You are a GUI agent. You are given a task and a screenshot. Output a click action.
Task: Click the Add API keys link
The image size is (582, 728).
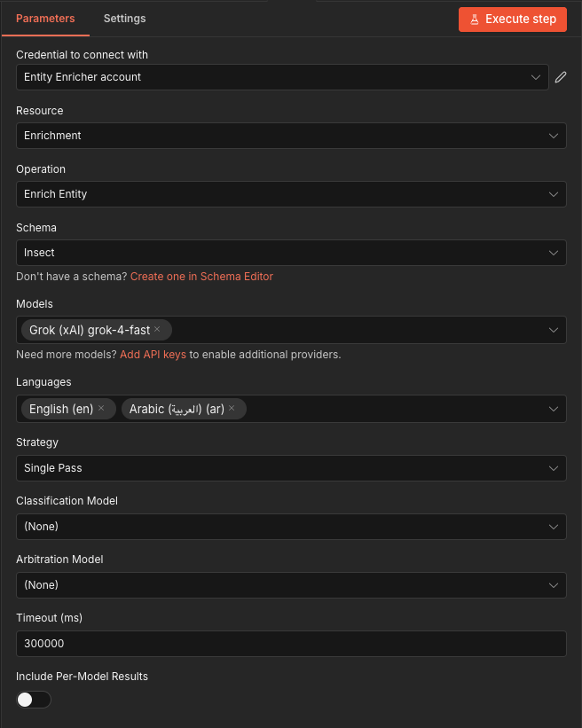(153, 355)
